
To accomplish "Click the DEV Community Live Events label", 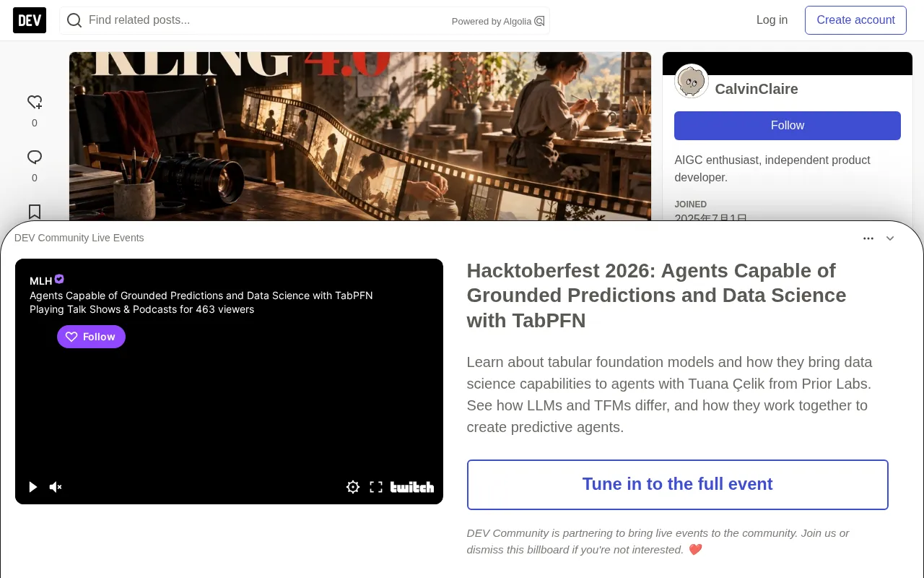I will pos(79,238).
